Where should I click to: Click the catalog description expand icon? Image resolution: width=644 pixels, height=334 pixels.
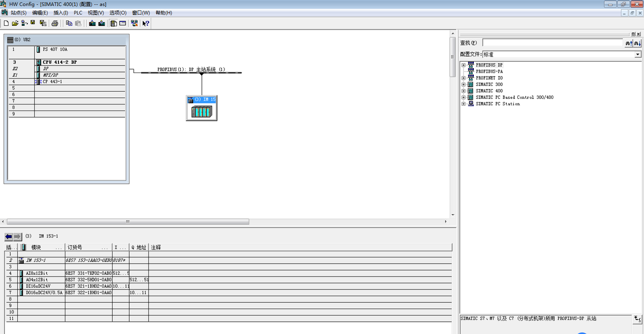tap(637, 319)
